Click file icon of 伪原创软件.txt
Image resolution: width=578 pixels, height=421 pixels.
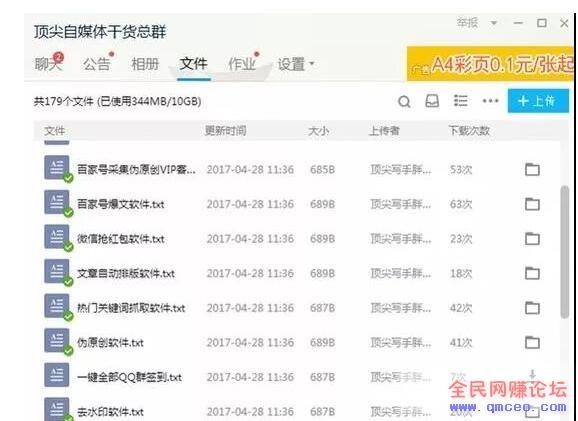pyautogui.click(x=57, y=341)
